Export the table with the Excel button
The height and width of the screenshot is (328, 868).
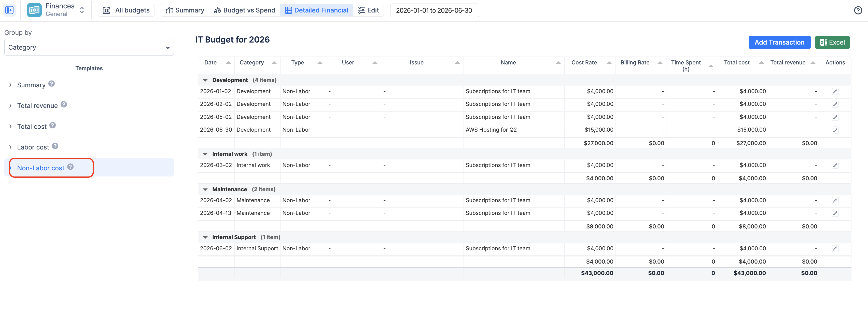tap(832, 42)
